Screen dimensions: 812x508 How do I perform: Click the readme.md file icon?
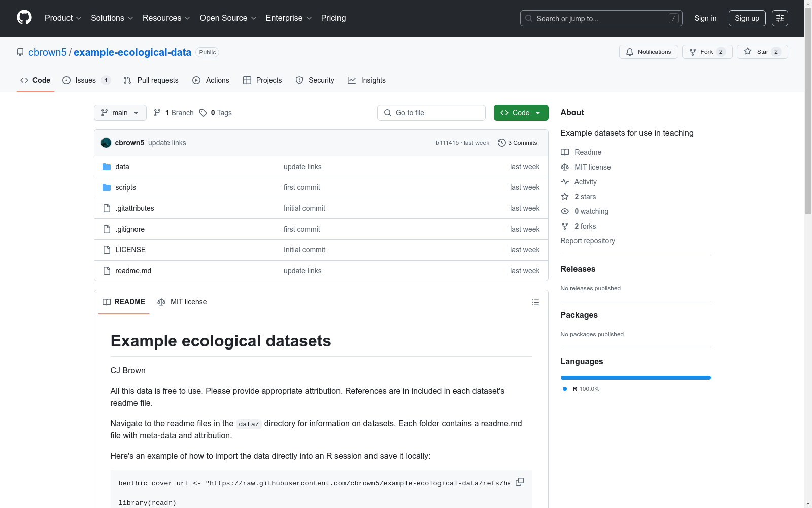click(107, 271)
